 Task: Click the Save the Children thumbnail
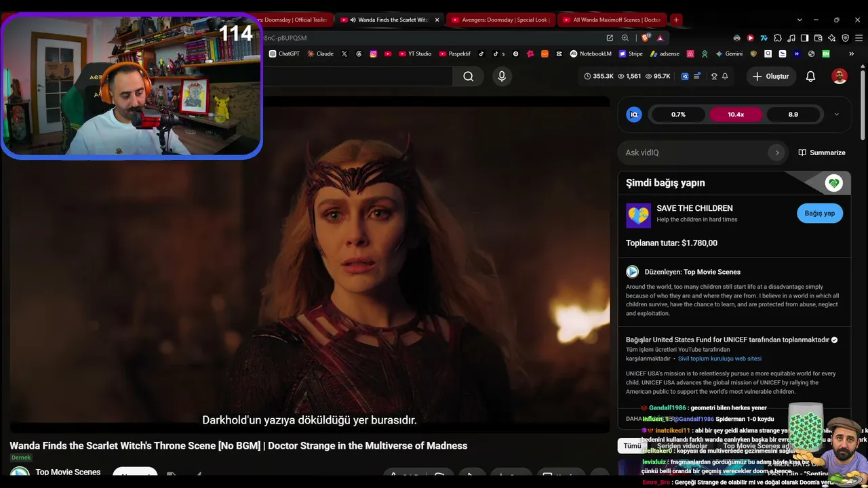638,216
